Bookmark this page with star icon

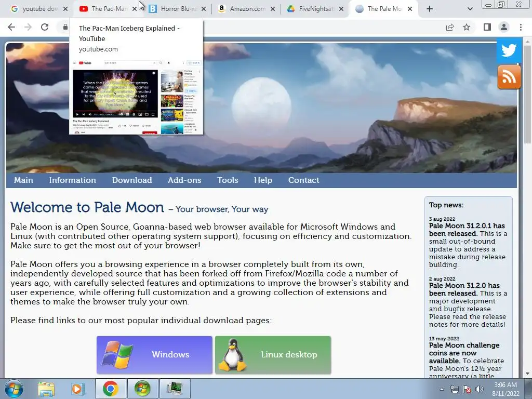click(x=467, y=27)
